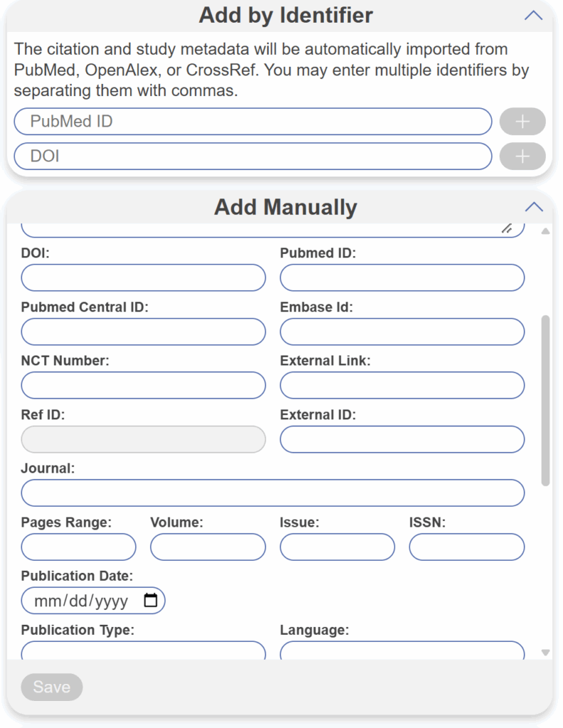Select the DOI field under Add Manually
Image resolution: width=563 pixels, height=728 pixels.
tap(142, 277)
